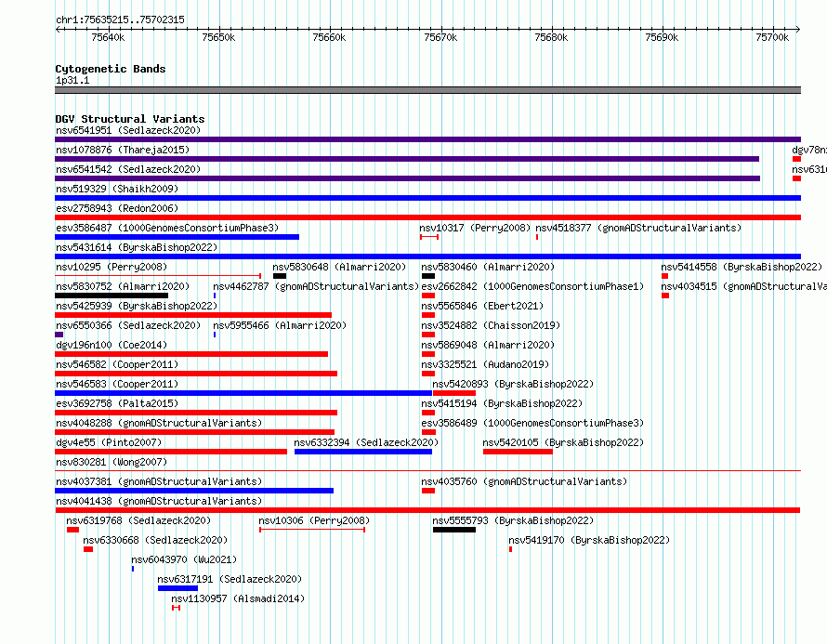827x644 pixels.
Task: Open the nsv1130957 (Alsmadi2014) label
Action: click(x=238, y=598)
